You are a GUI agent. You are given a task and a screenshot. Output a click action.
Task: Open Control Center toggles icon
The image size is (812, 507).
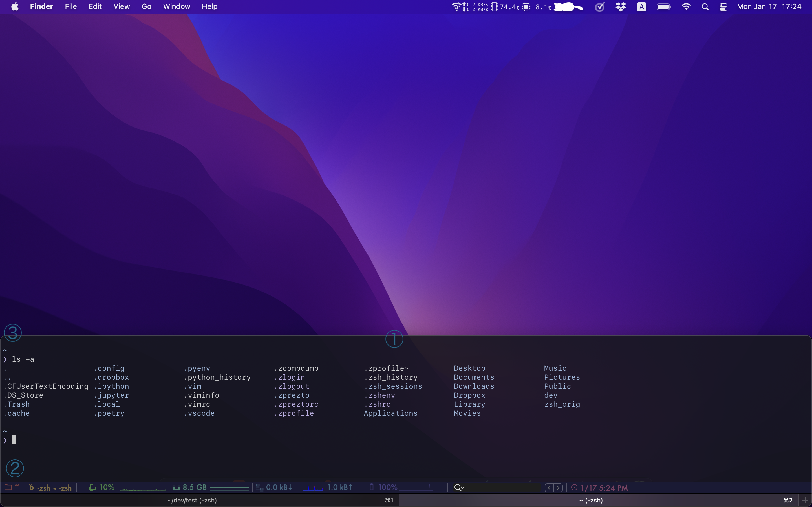(x=723, y=7)
